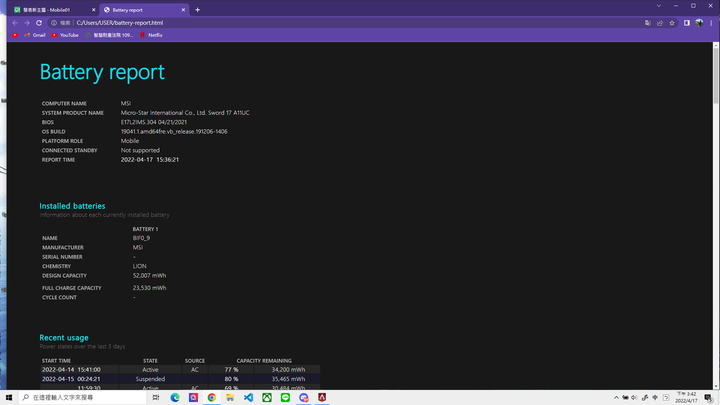
Task: Select the BIOS version E17L2IMS.304 text
Action: (x=154, y=122)
